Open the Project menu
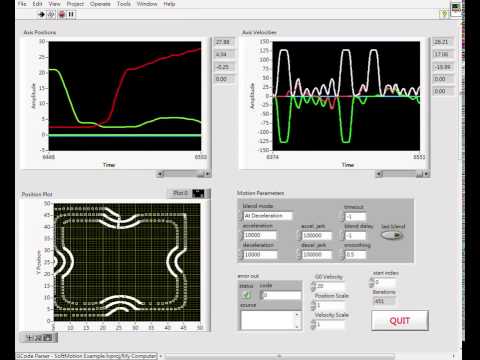 tap(75, 4)
